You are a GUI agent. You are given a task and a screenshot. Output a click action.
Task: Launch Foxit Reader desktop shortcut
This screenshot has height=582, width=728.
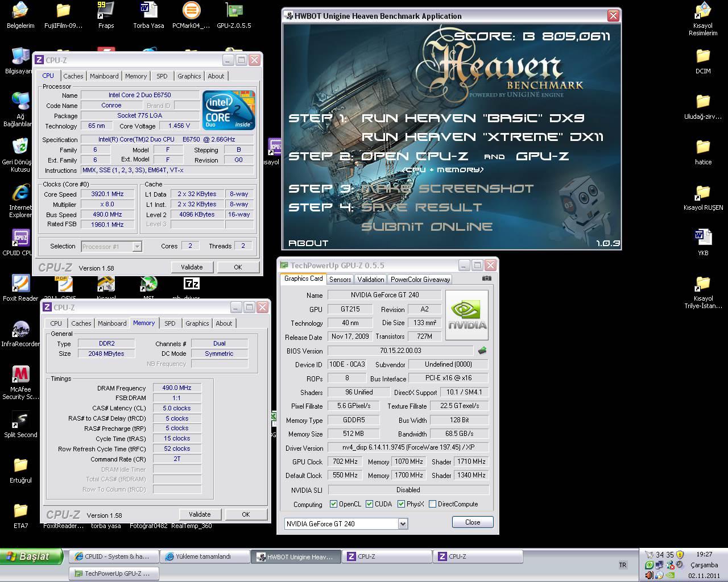[20, 288]
